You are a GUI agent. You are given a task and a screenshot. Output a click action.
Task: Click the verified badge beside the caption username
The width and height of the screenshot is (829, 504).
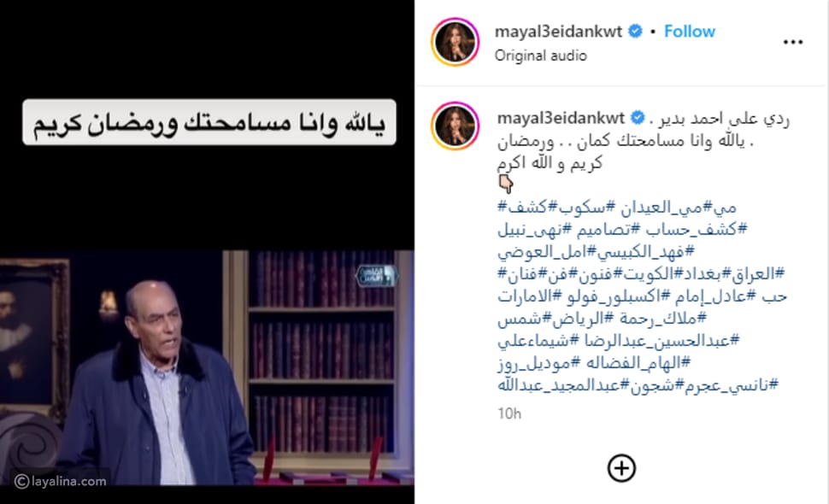pyautogui.click(x=638, y=117)
